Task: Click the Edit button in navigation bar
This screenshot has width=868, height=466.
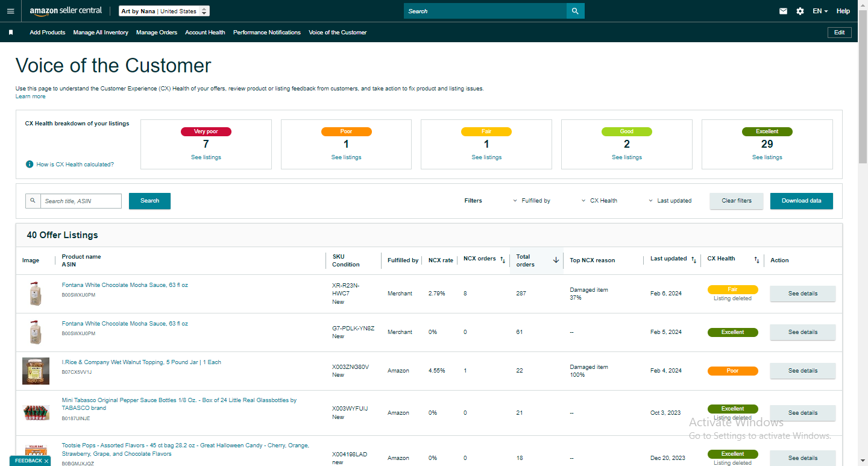Action: pos(840,33)
